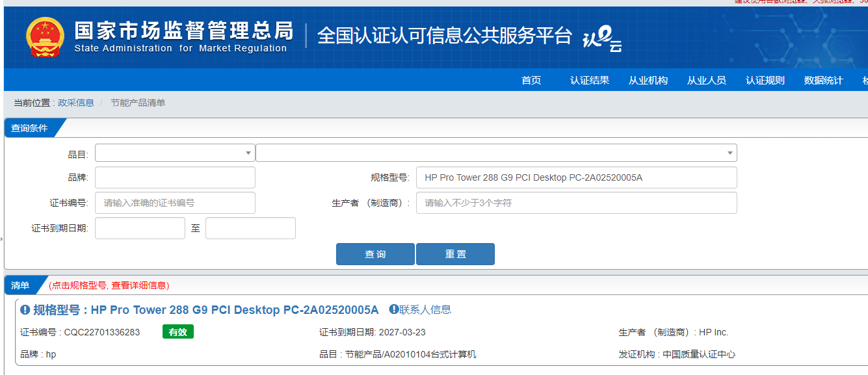Click the manufacturer value HP Inc.
Viewport: 868px width, 375px height.
click(x=714, y=332)
